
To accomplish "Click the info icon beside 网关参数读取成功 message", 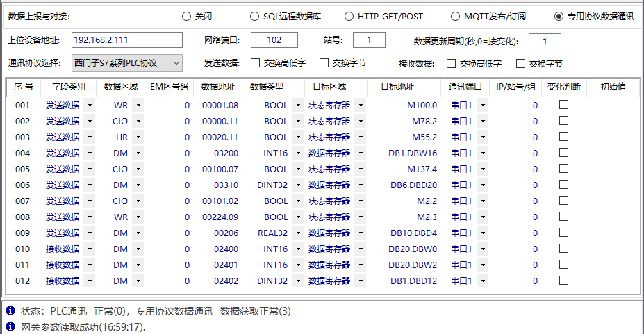I will (x=10, y=326).
